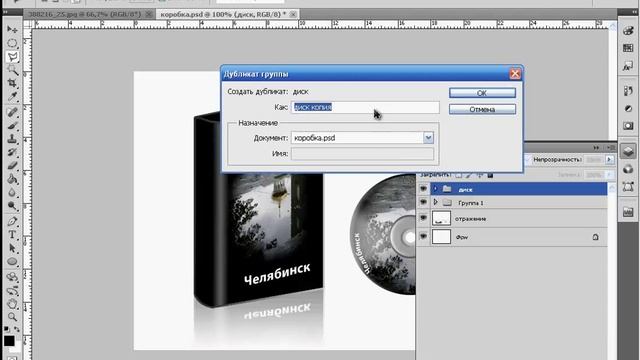The width and height of the screenshot is (640, 360).
Task: Hide the отражение layer
Action: click(x=423, y=218)
